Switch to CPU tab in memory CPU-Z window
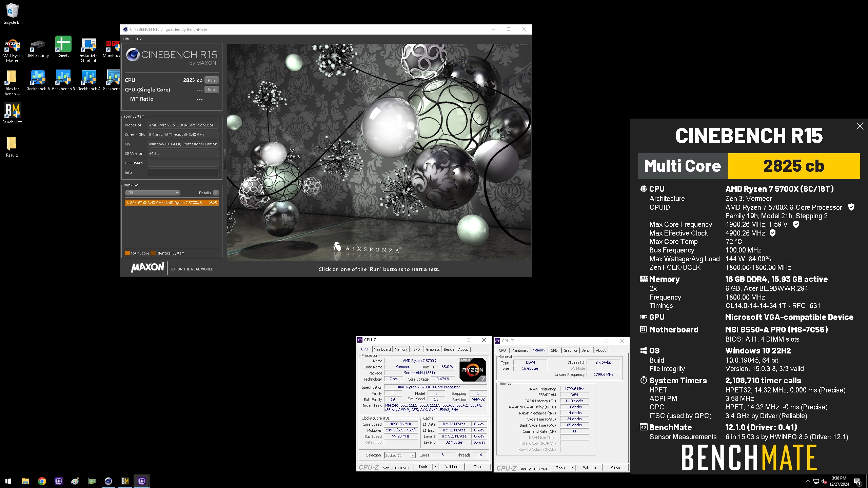The width and height of the screenshot is (868, 488). 502,350
